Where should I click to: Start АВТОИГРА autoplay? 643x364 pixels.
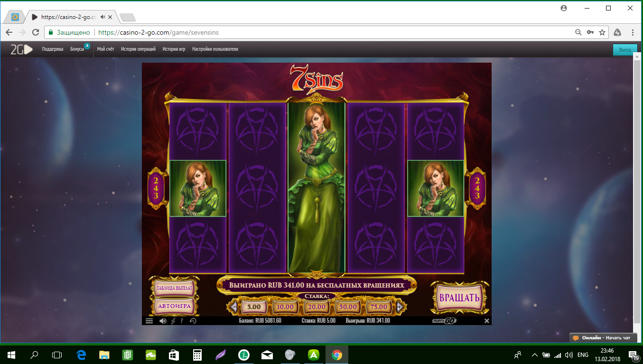pyautogui.click(x=174, y=306)
